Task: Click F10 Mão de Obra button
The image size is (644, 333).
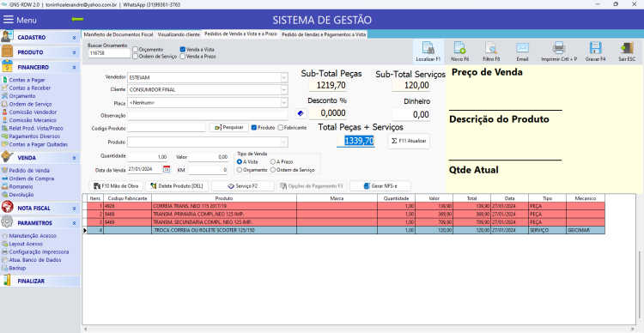Action: 116,186
